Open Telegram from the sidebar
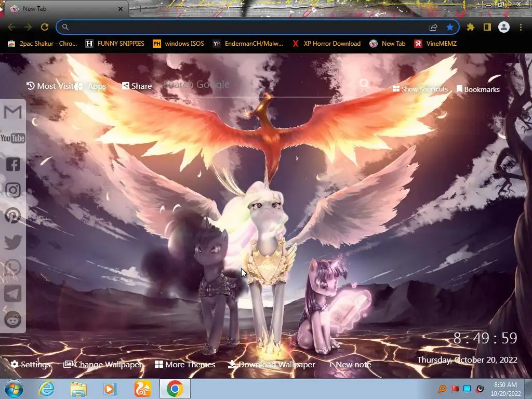Screen dimensions: 532x399 [x=13, y=294]
